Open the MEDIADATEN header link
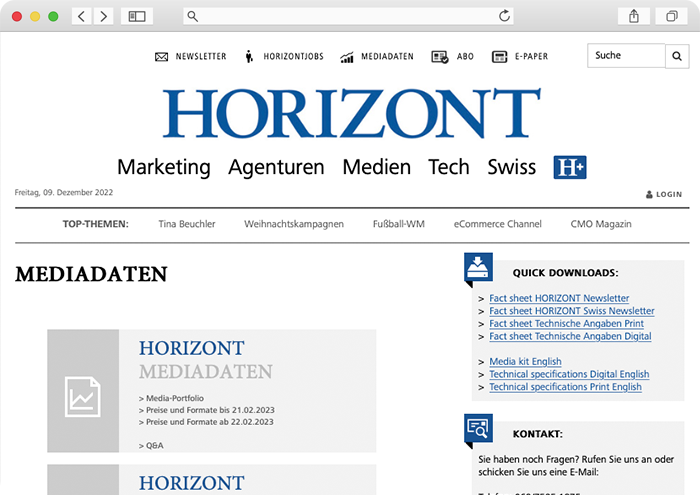This screenshot has height=495, width=700. [x=388, y=57]
